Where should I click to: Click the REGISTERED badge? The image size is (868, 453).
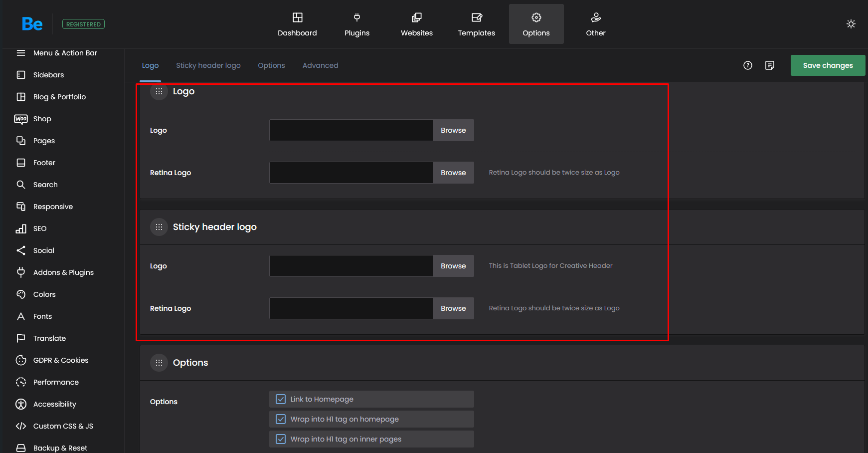(83, 24)
